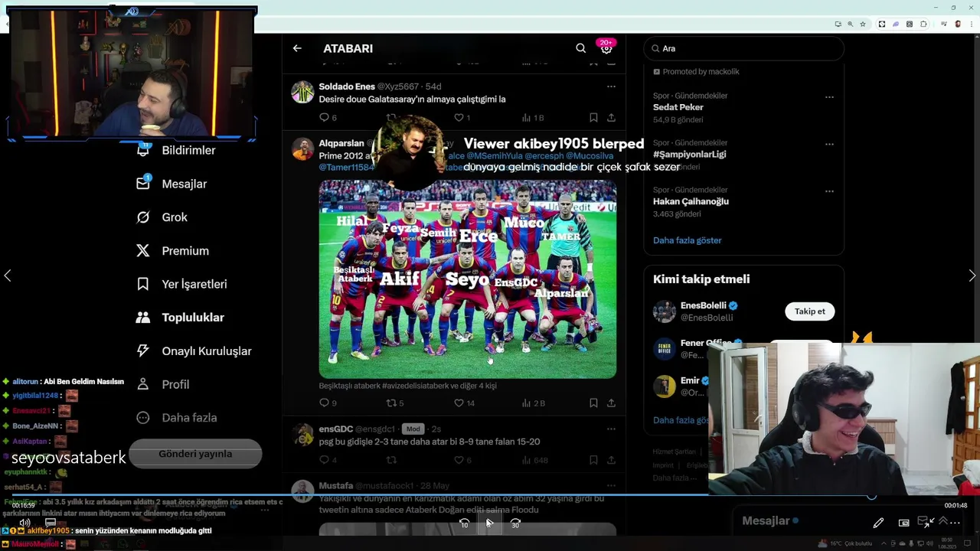Open the community settings icon showing the 20+ badge

pyautogui.click(x=606, y=48)
